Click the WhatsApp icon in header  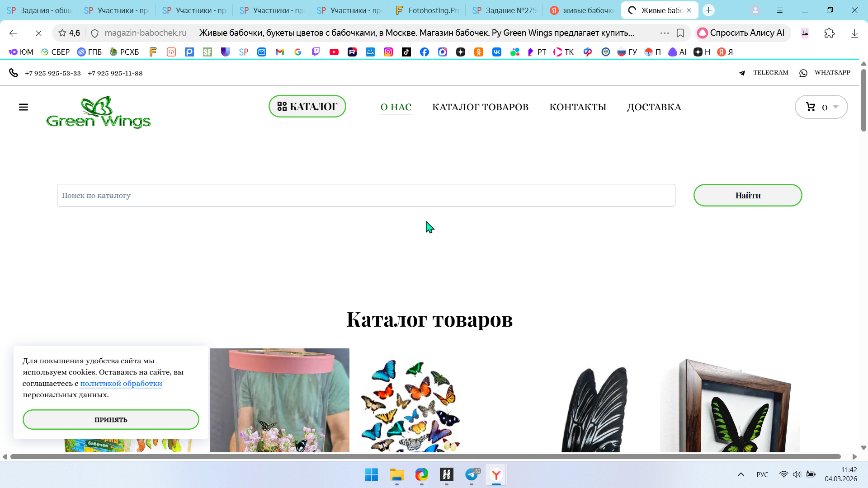803,73
